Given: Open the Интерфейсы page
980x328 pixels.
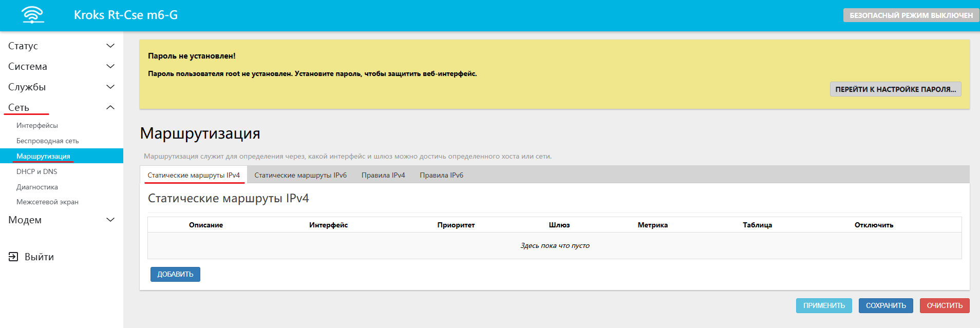Looking at the screenshot, I should tap(37, 125).
